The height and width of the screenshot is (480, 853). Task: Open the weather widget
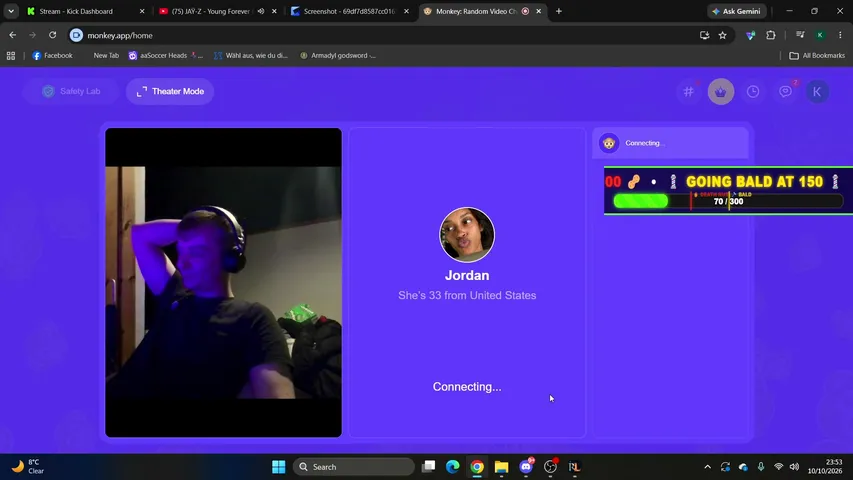28,467
